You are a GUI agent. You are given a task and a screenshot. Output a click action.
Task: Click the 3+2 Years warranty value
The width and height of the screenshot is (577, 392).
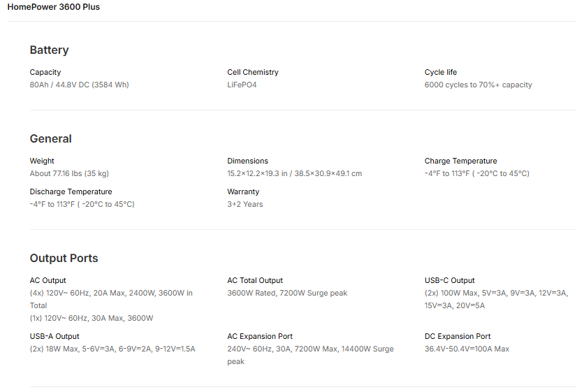244,204
